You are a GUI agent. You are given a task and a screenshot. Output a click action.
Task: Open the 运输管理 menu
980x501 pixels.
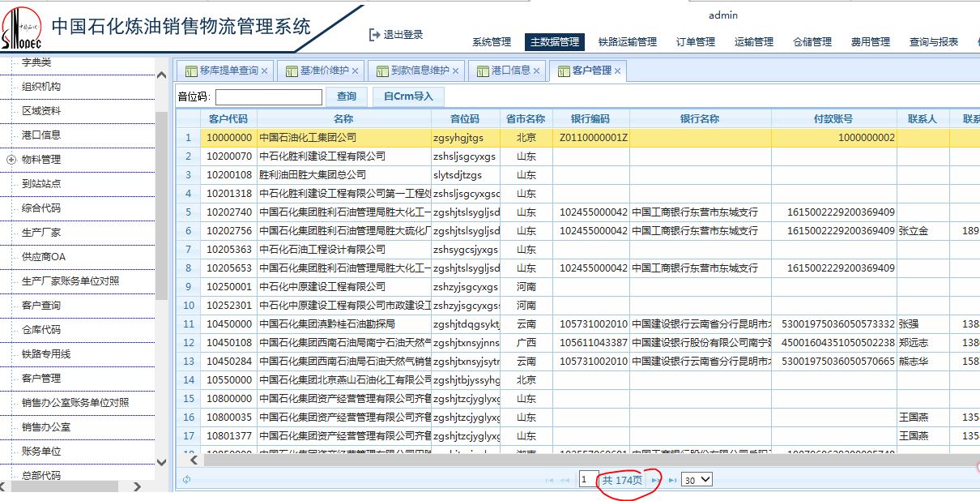click(754, 42)
